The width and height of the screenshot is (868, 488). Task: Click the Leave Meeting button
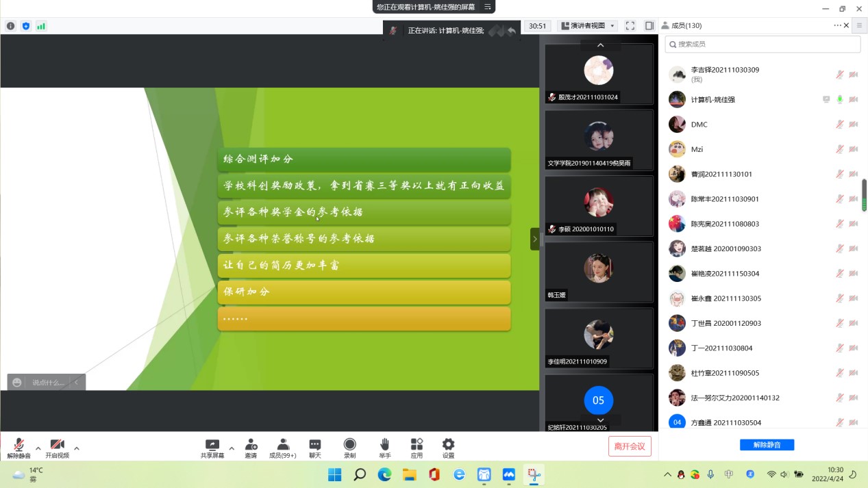pos(630,446)
